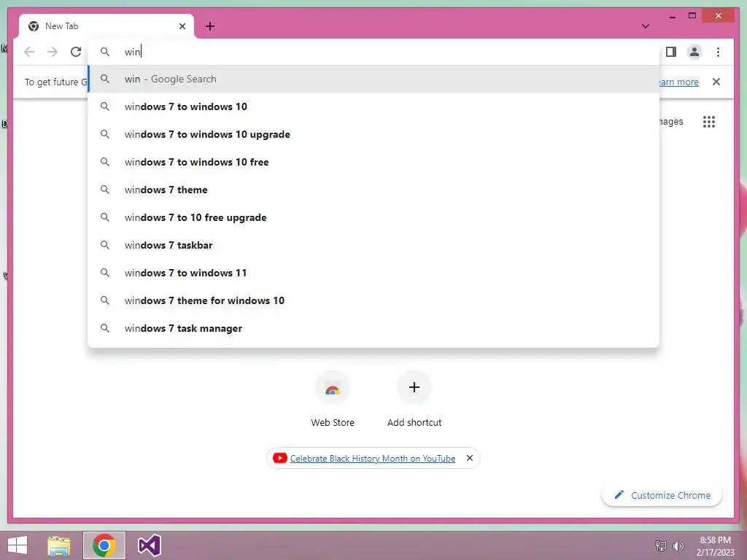Click the Chrome taskbar icon
Viewport: 747px width, 560px height.
[104, 545]
